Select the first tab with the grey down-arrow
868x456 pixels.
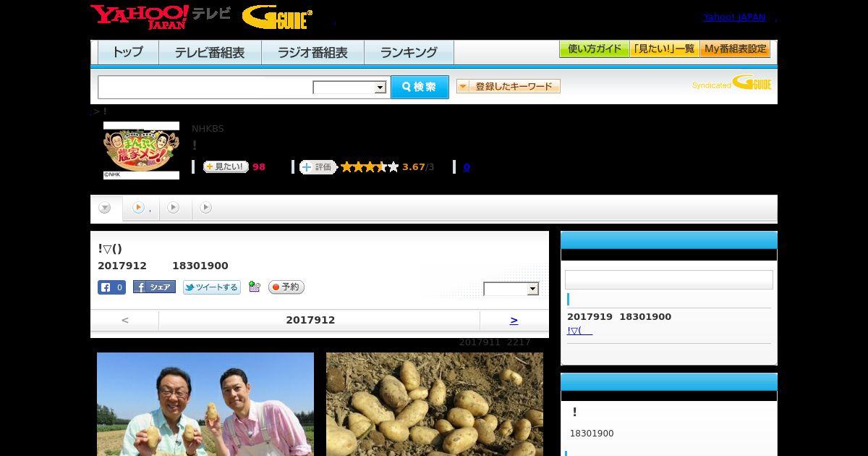pyautogui.click(x=106, y=208)
